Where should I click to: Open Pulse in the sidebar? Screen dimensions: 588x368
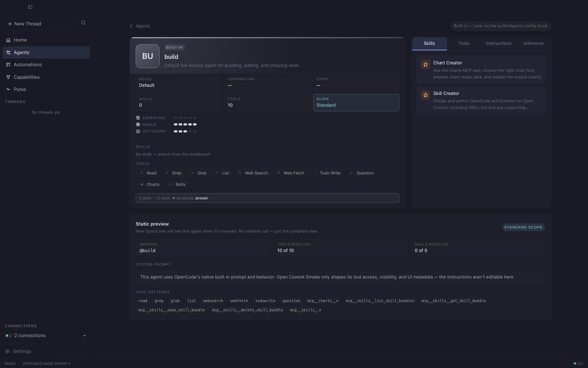click(x=46, y=89)
